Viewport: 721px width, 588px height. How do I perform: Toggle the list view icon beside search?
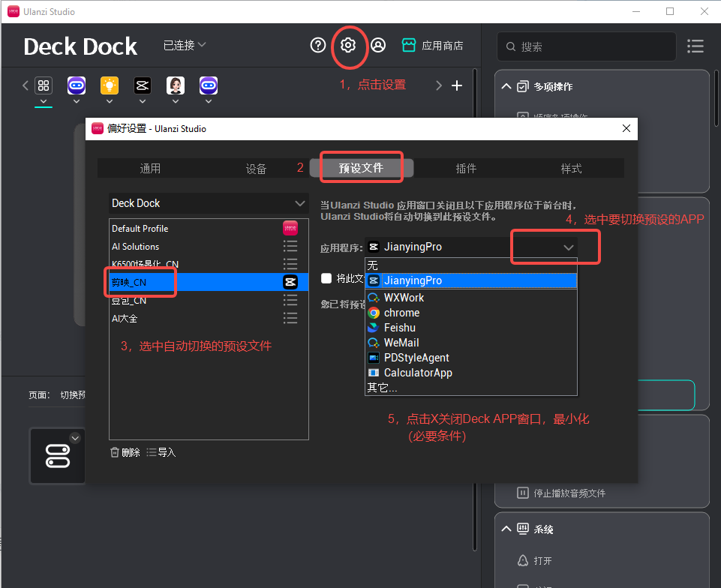pos(695,46)
